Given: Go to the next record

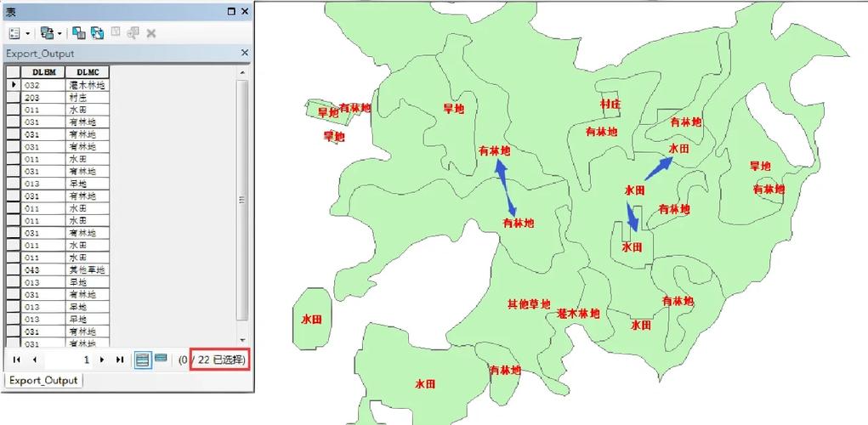Looking at the screenshot, I should (102, 360).
